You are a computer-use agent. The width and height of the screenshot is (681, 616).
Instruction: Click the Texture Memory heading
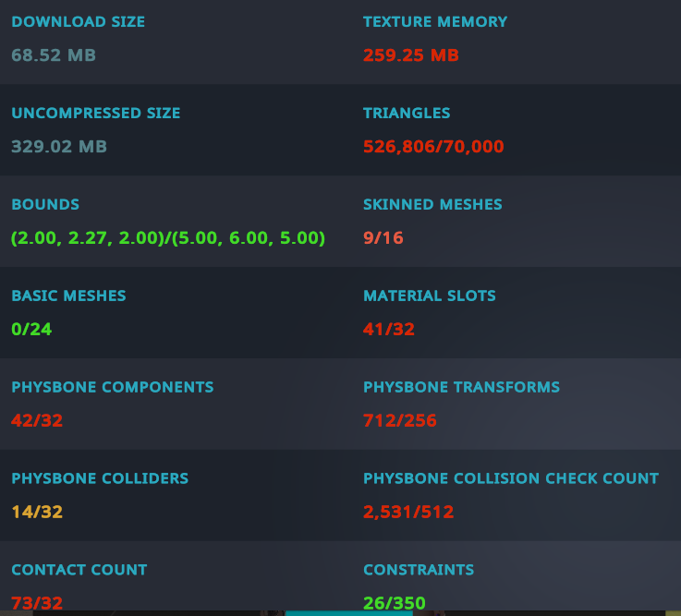tap(435, 22)
